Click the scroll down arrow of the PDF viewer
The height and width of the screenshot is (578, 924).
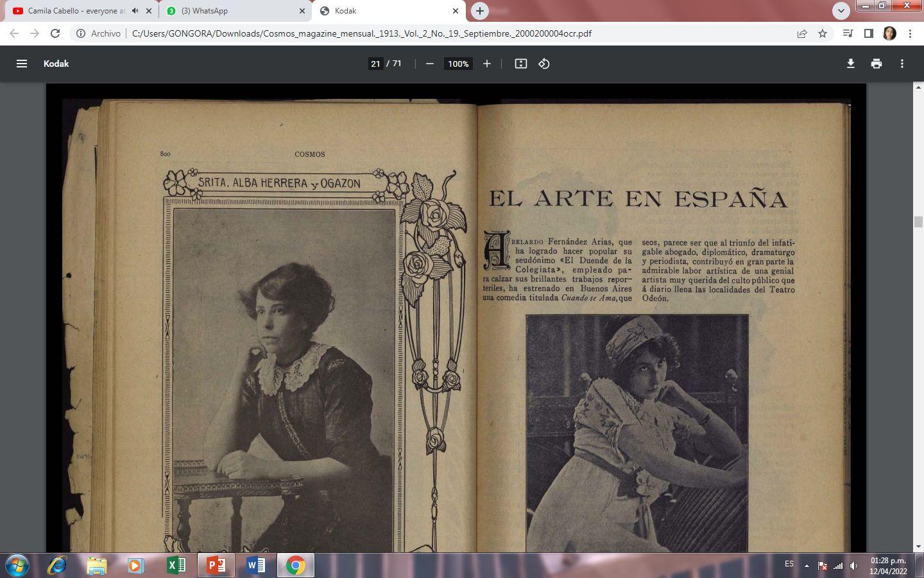918,547
